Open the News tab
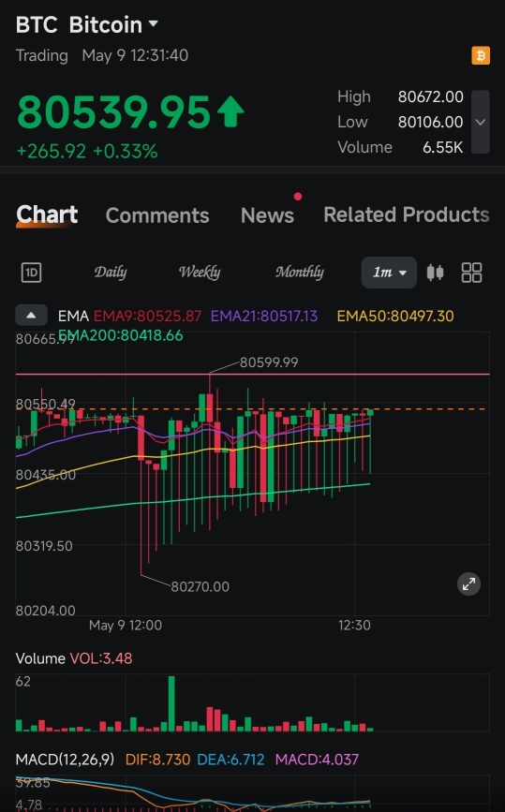This screenshot has width=505, height=812. pos(267,215)
